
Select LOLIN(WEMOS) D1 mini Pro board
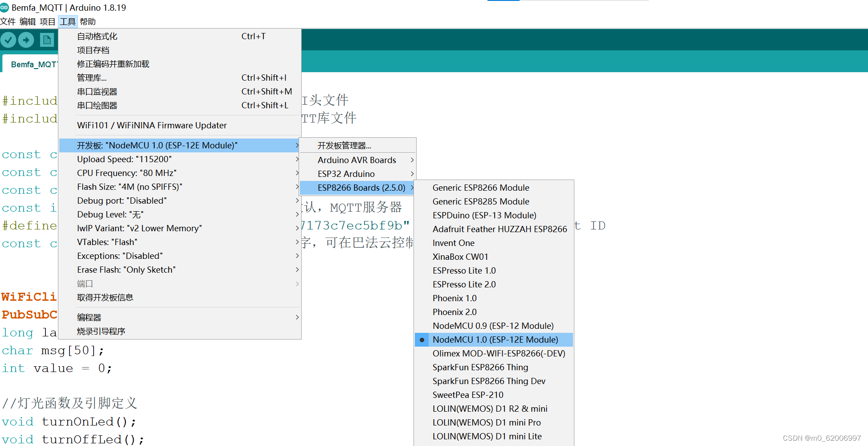pos(487,422)
